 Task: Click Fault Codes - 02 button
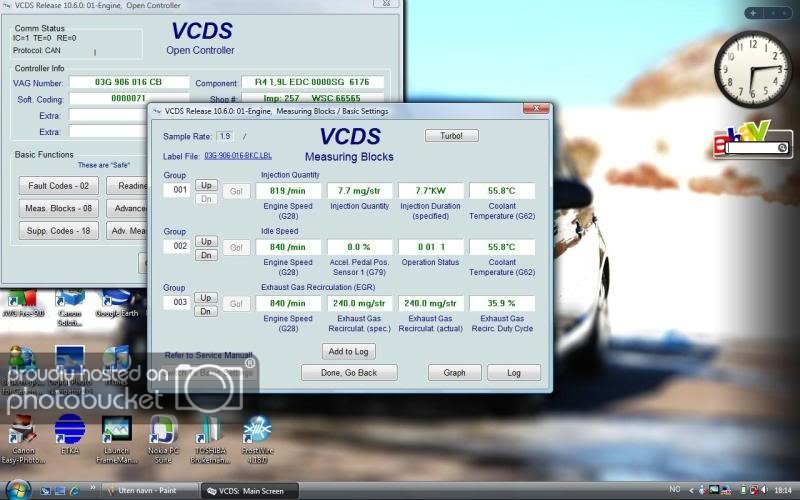click(x=59, y=185)
